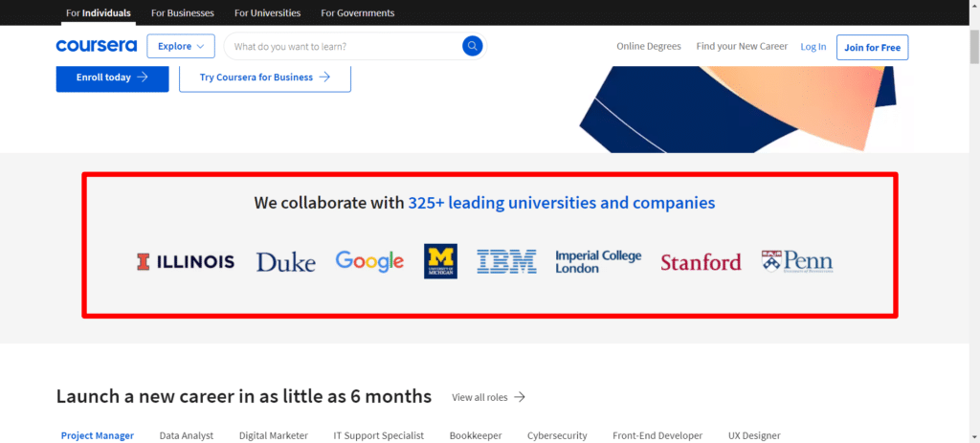This screenshot has width=980, height=443.
Task: Select the IT Support Specialist tab
Action: pyautogui.click(x=379, y=435)
